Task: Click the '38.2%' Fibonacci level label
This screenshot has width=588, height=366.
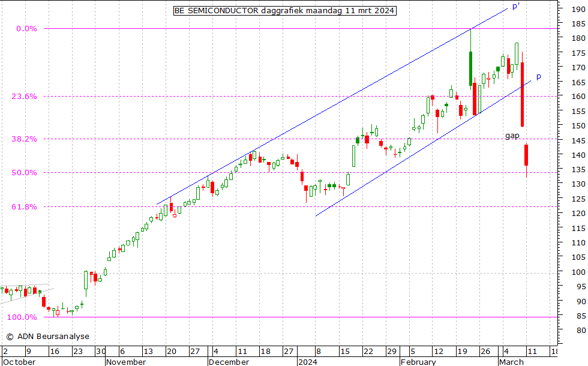Action: click(x=24, y=139)
